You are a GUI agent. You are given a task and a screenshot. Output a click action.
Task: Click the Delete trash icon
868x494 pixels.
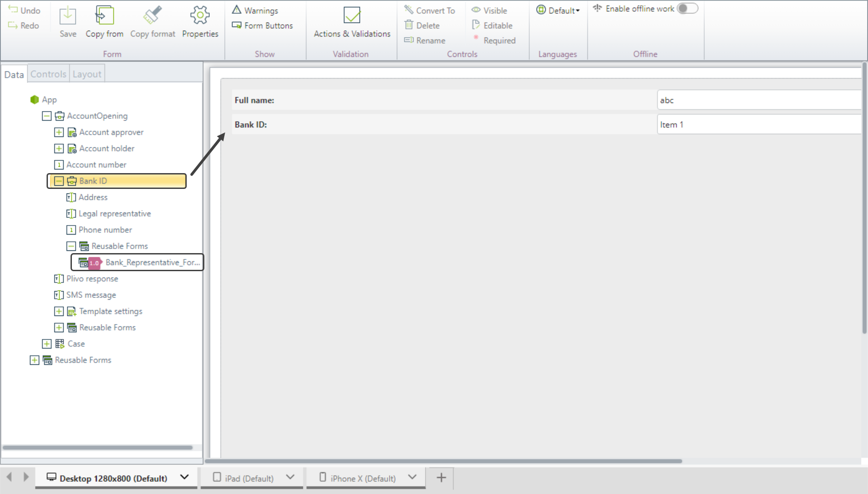409,25
